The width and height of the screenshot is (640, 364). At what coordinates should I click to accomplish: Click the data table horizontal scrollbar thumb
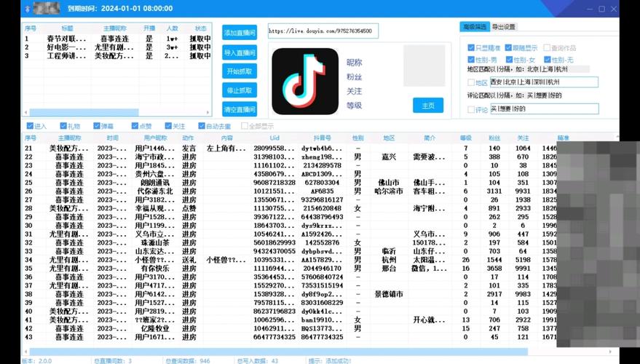pos(278,352)
